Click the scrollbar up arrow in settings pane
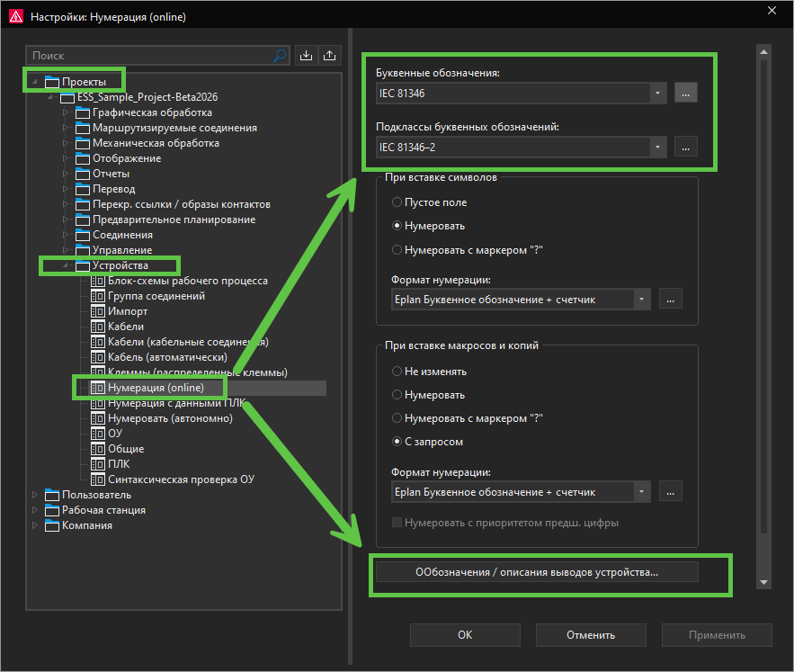Image resolution: width=794 pixels, height=672 pixels. [763, 51]
